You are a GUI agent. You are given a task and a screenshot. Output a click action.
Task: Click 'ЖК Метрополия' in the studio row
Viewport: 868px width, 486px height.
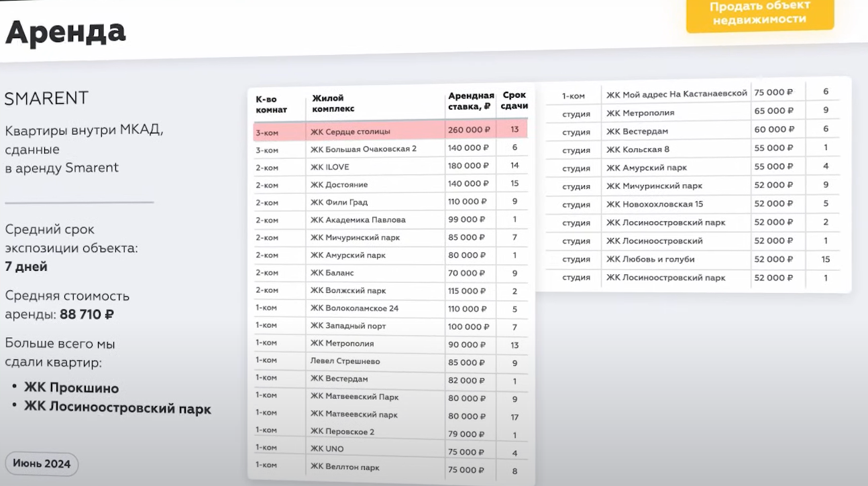point(641,113)
